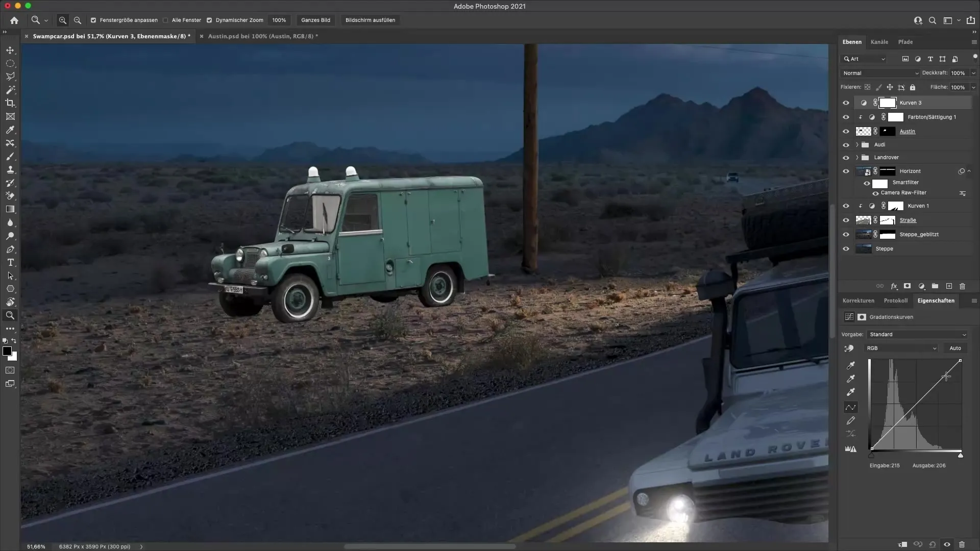The width and height of the screenshot is (980, 551).
Task: Open the blend mode Normal dropdown
Action: point(880,73)
